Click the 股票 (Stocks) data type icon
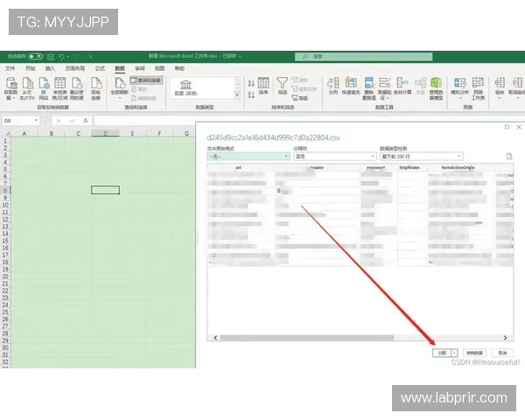Image resolution: width=525 pixels, height=420 pixels. point(186,86)
